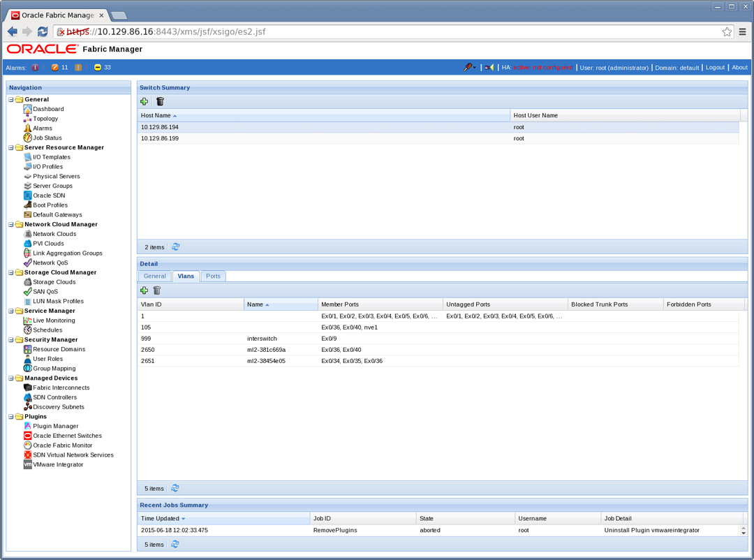754x560 pixels.
Task: Select VLAN row named interswitch
Action: point(438,339)
